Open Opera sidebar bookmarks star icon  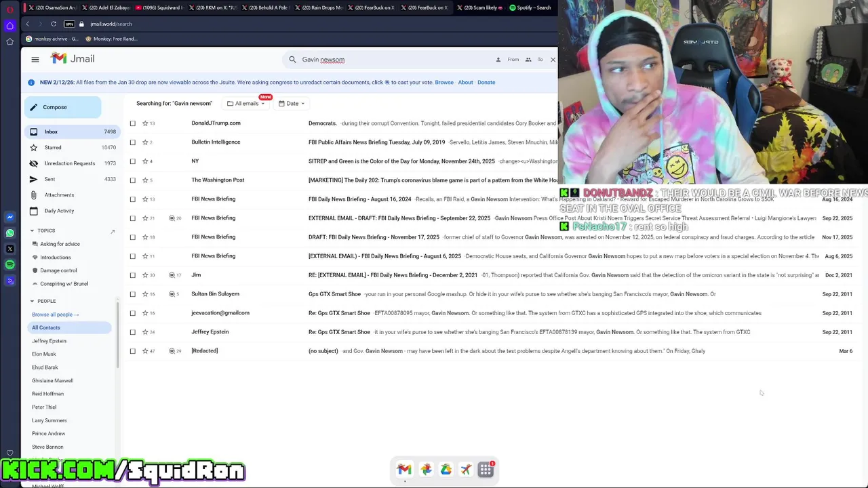click(9, 41)
